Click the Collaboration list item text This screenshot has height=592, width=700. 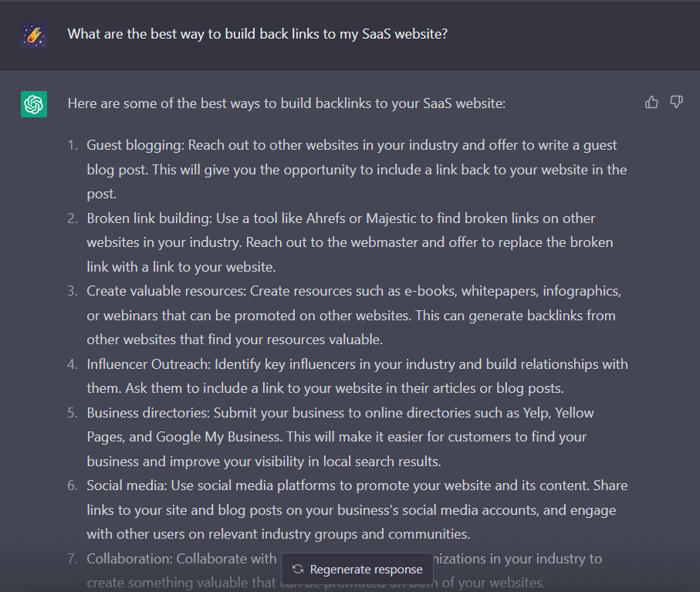coord(344,570)
